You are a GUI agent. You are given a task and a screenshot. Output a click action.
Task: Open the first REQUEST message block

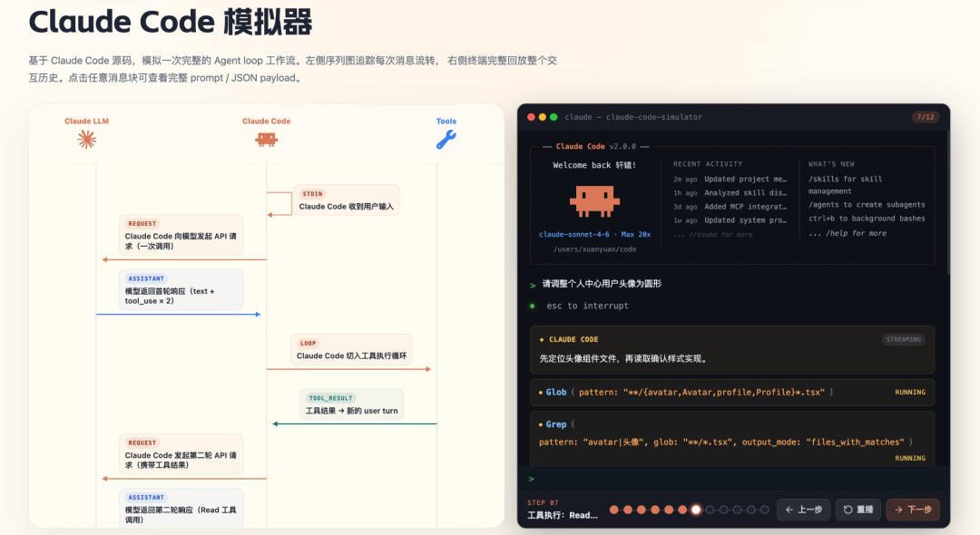[181, 236]
